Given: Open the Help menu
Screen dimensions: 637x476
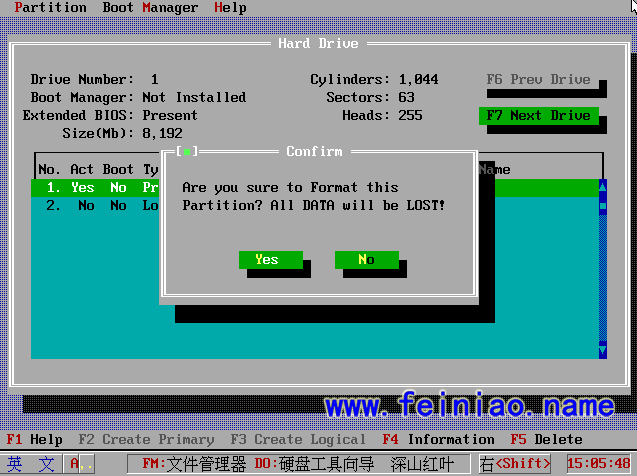Looking at the screenshot, I should [x=230, y=7].
